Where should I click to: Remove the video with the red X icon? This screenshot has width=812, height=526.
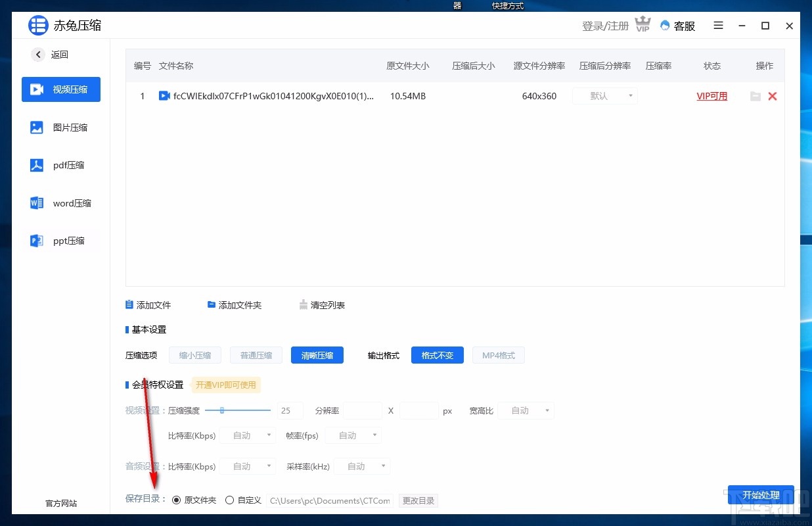[x=773, y=96]
